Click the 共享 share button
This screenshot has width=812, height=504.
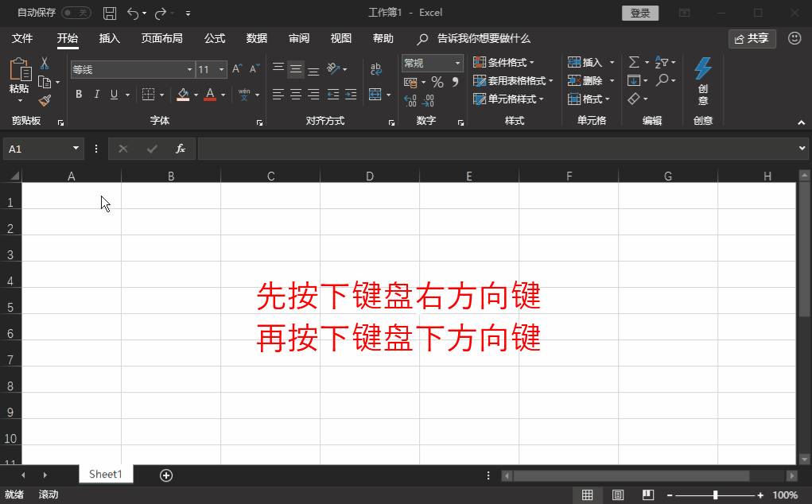pos(752,38)
